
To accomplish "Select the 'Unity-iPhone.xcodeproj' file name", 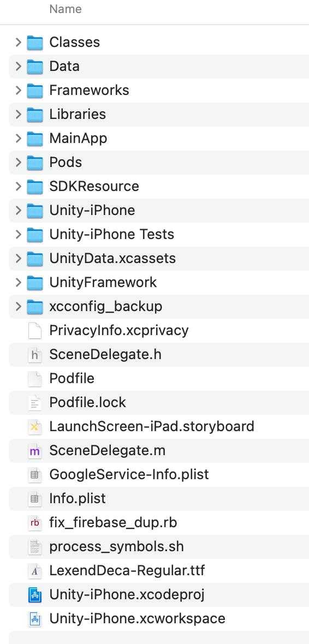I will [127, 595].
